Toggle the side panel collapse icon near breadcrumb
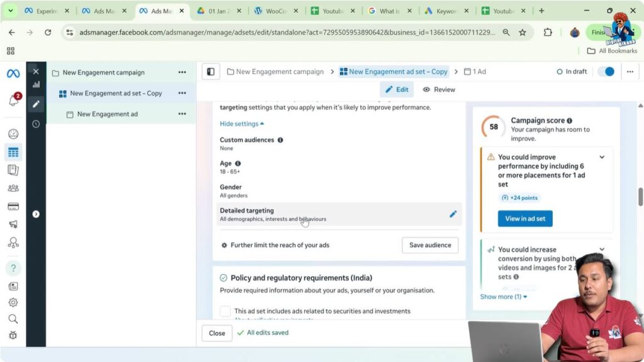 pos(210,71)
